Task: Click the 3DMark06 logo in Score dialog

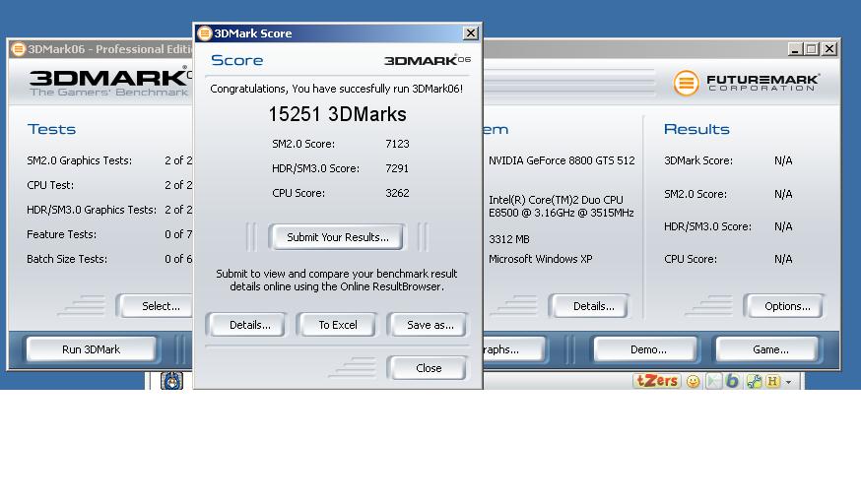Action: tap(428, 60)
